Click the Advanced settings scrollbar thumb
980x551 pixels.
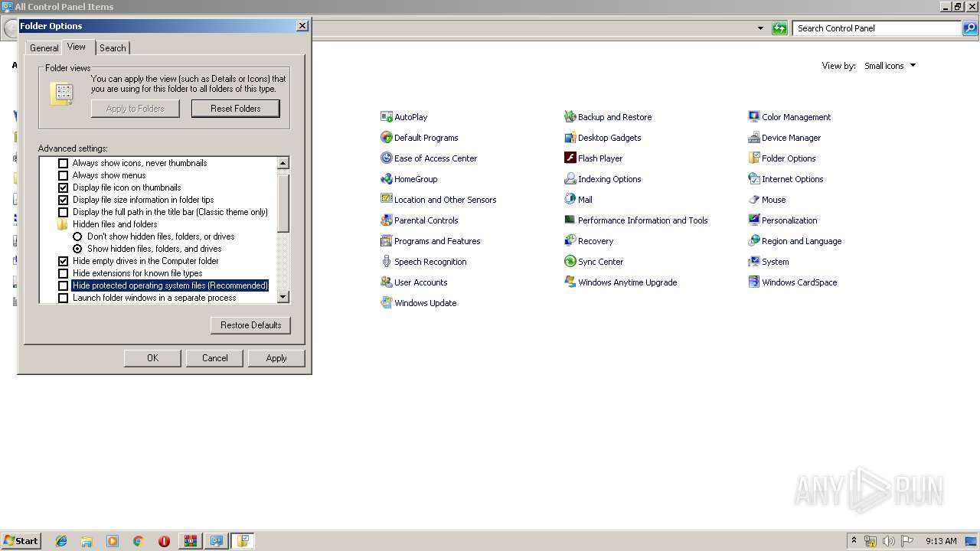click(x=283, y=203)
